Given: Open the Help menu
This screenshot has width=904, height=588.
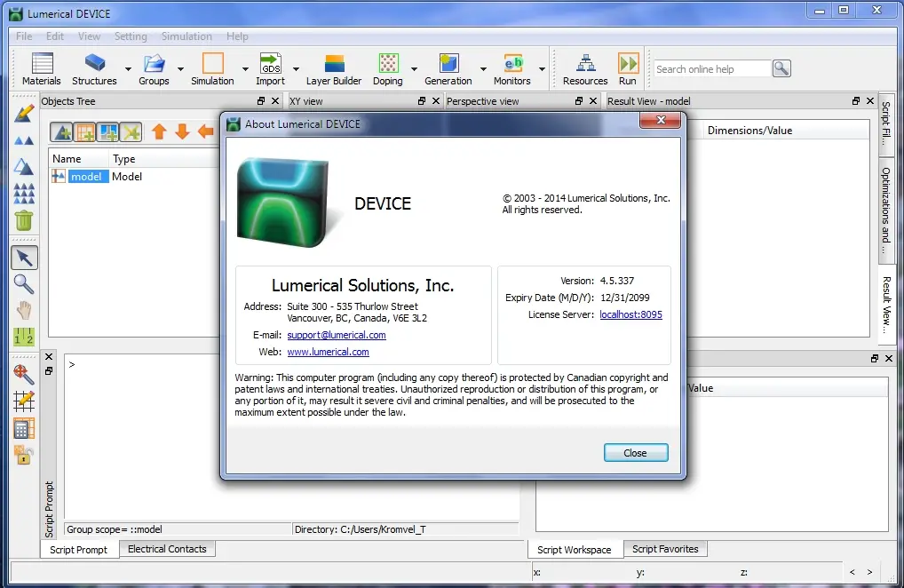Looking at the screenshot, I should click(x=237, y=36).
